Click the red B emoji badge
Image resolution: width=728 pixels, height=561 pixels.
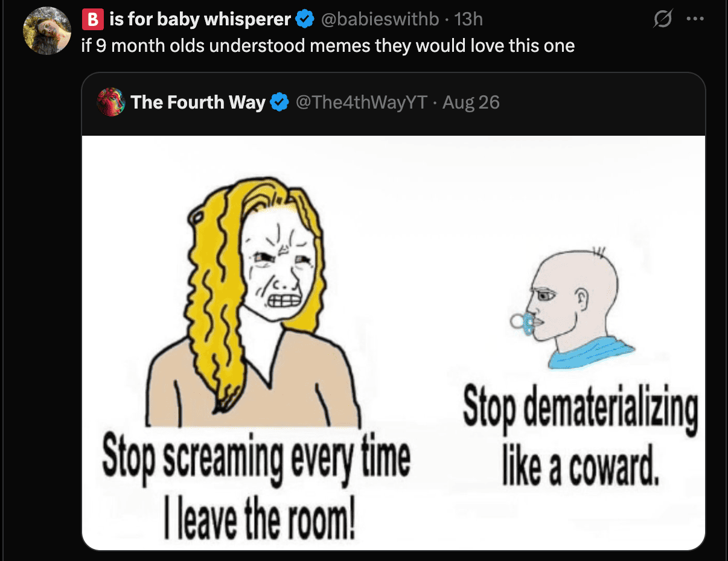92,20
